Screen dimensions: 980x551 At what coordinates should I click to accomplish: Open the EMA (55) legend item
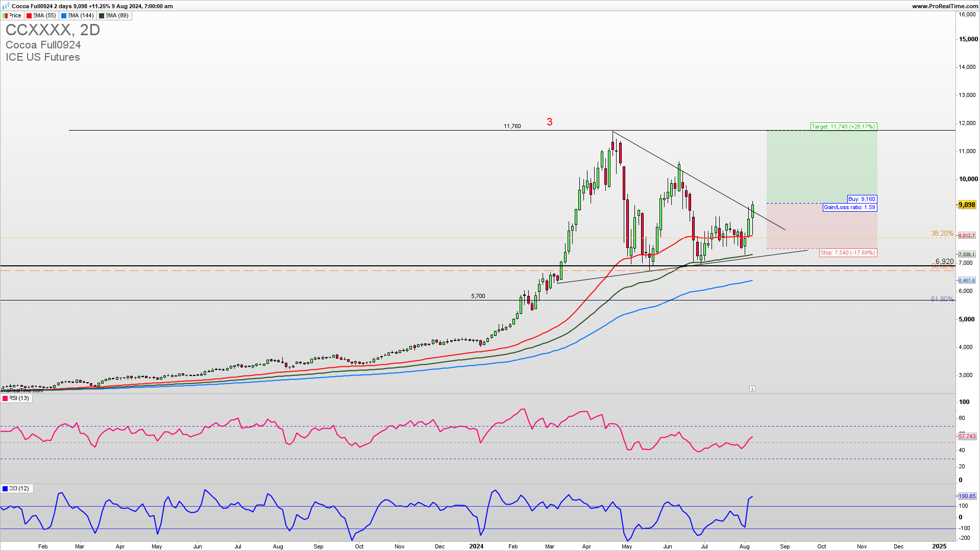41,16
